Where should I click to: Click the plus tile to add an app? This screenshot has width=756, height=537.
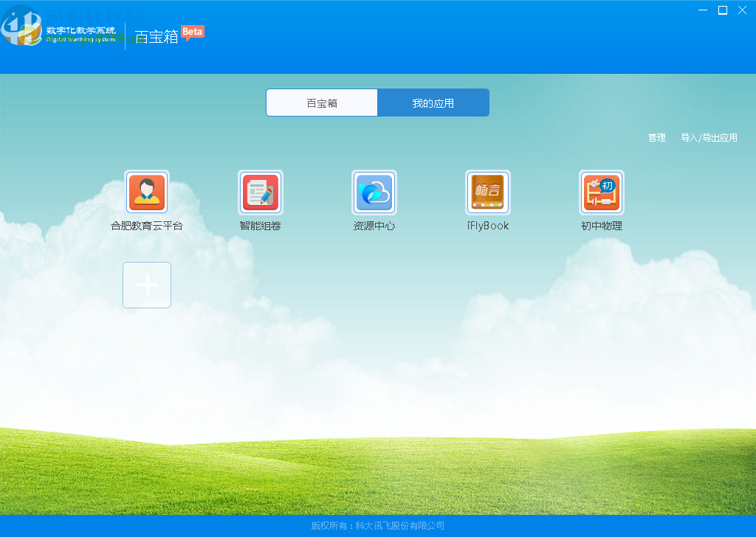tap(147, 285)
